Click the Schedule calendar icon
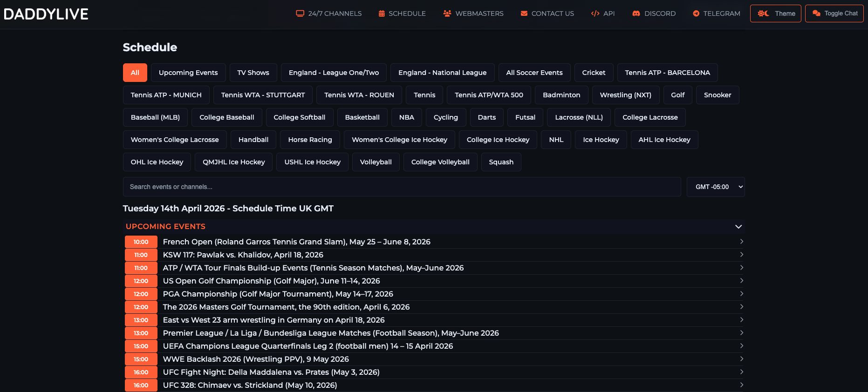868x392 pixels. (382, 14)
